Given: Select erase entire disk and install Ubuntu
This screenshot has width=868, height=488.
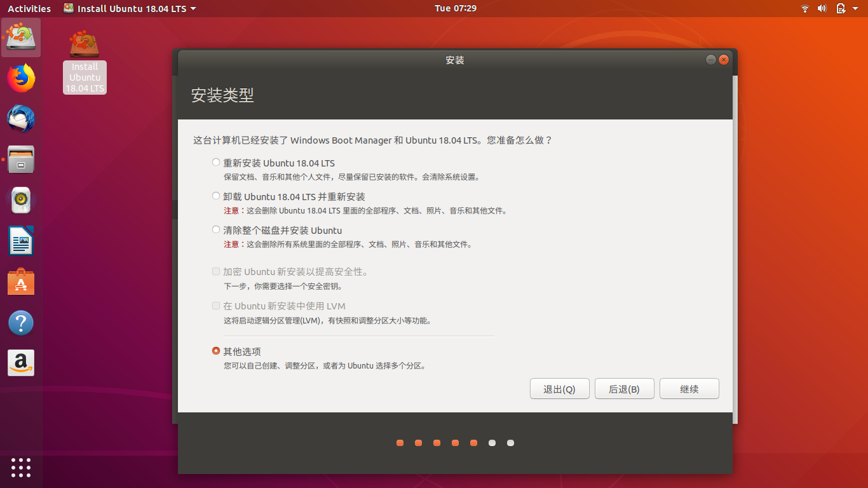Looking at the screenshot, I should (x=216, y=230).
